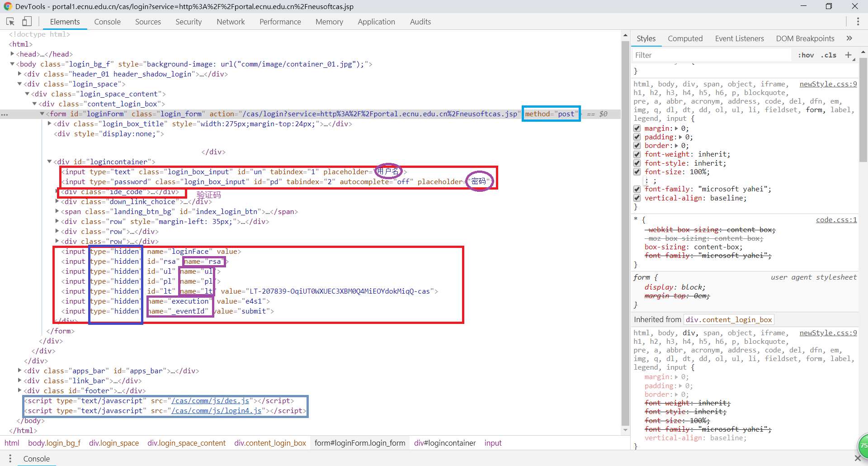Select the input with name loginFace

(151, 252)
